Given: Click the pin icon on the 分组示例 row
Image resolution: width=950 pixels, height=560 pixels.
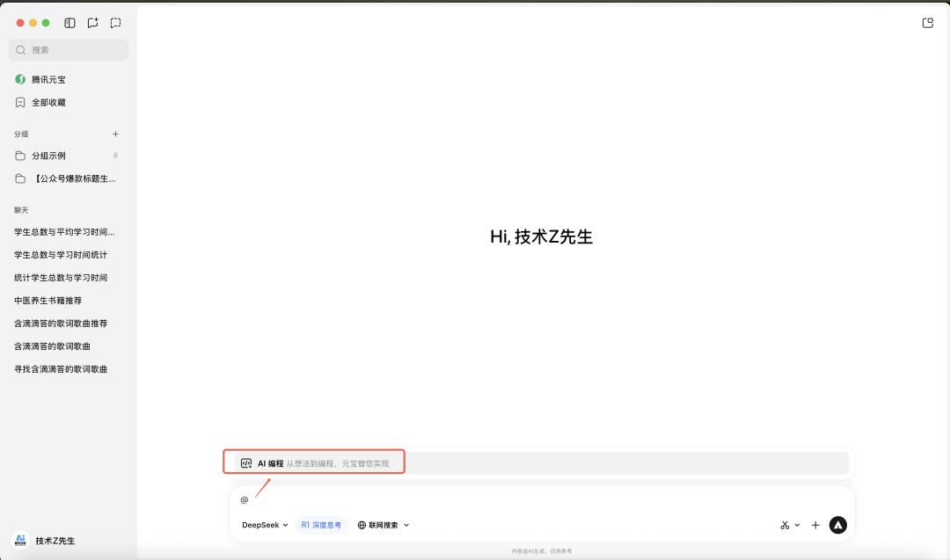Looking at the screenshot, I should (115, 156).
